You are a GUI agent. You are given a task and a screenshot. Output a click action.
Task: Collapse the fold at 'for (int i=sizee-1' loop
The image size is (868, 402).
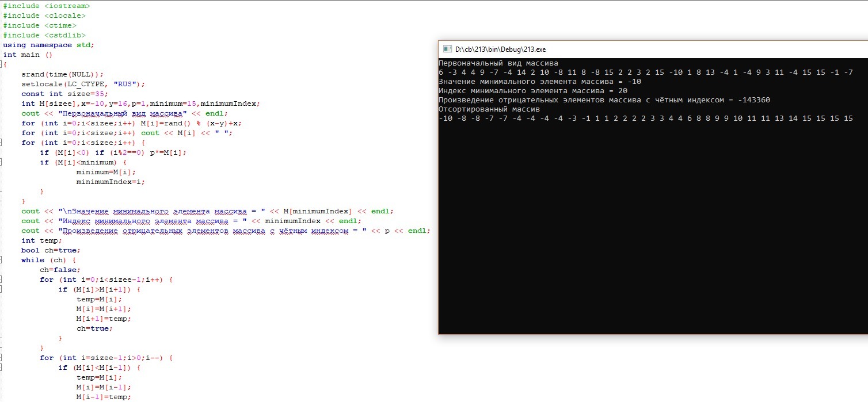coord(1,358)
